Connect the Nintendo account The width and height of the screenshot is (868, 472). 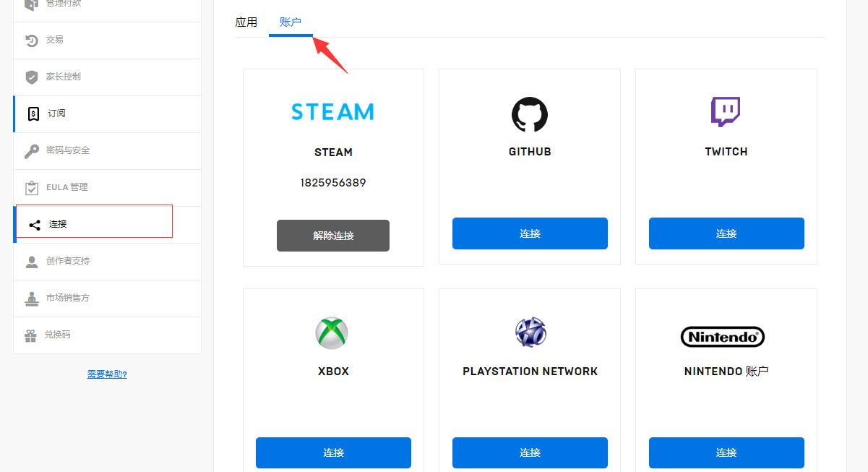pos(726,452)
